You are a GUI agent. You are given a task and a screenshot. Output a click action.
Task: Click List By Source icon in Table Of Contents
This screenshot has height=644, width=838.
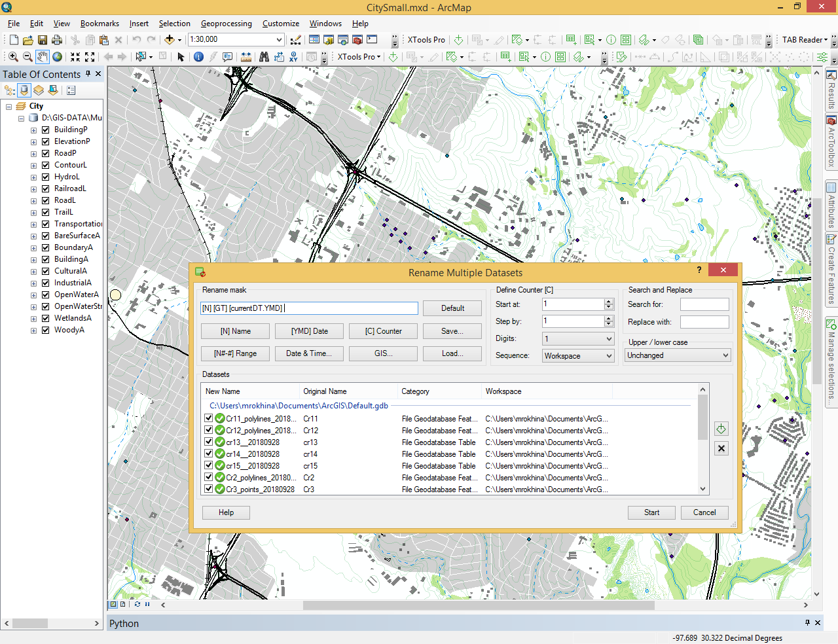(24, 90)
